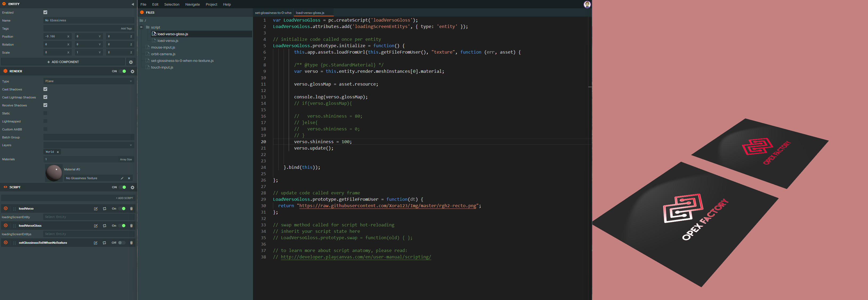Screen dimensions: 868x300
Task: Click the + Add Script button
Action: (x=124, y=198)
